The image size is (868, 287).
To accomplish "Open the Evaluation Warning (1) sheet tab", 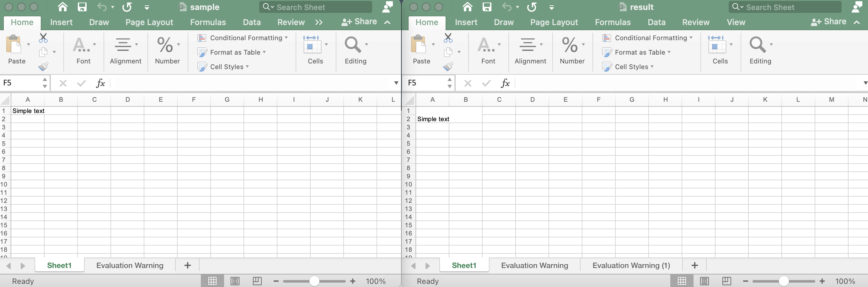I will 631,265.
